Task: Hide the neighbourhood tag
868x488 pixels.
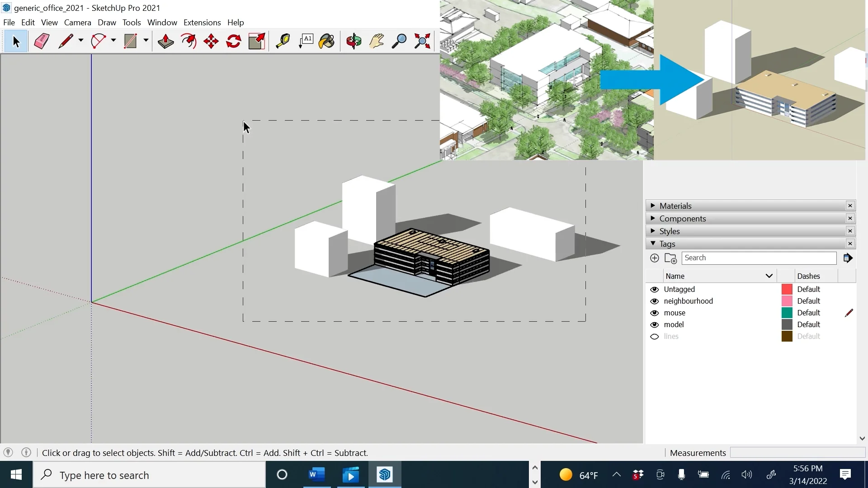Action: point(654,301)
